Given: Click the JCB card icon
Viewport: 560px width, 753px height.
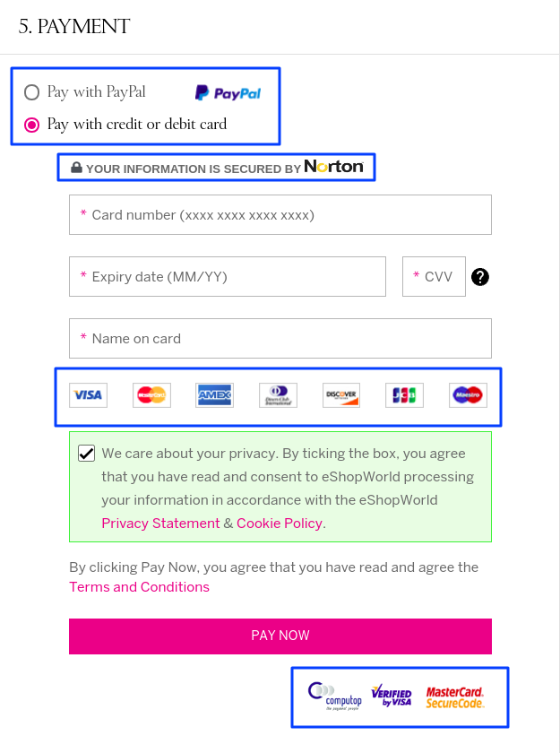Looking at the screenshot, I should click(404, 394).
